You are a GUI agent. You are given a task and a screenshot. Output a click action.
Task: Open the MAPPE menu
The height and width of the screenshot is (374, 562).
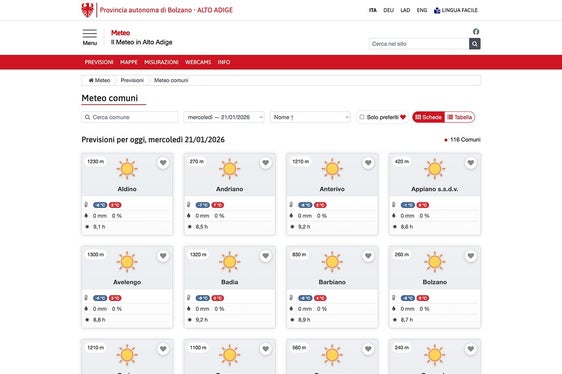click(129, 62)
